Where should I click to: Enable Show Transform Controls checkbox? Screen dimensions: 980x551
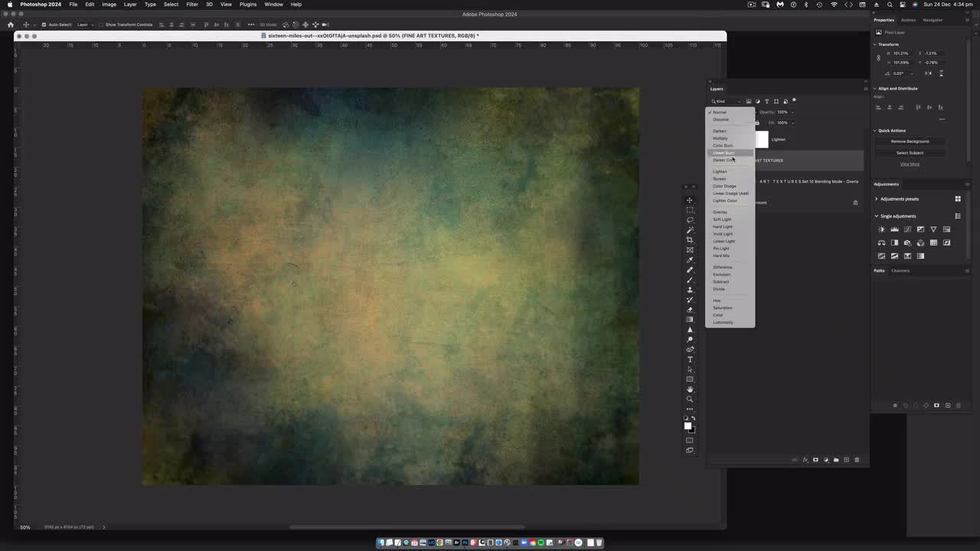102,24
